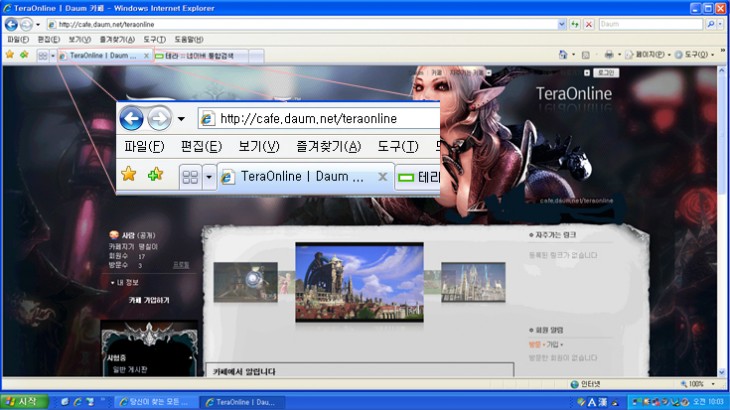The image size is (730, 410).
Task: Click the Add to Favorites star-plus icon
Action: point(23,55)
